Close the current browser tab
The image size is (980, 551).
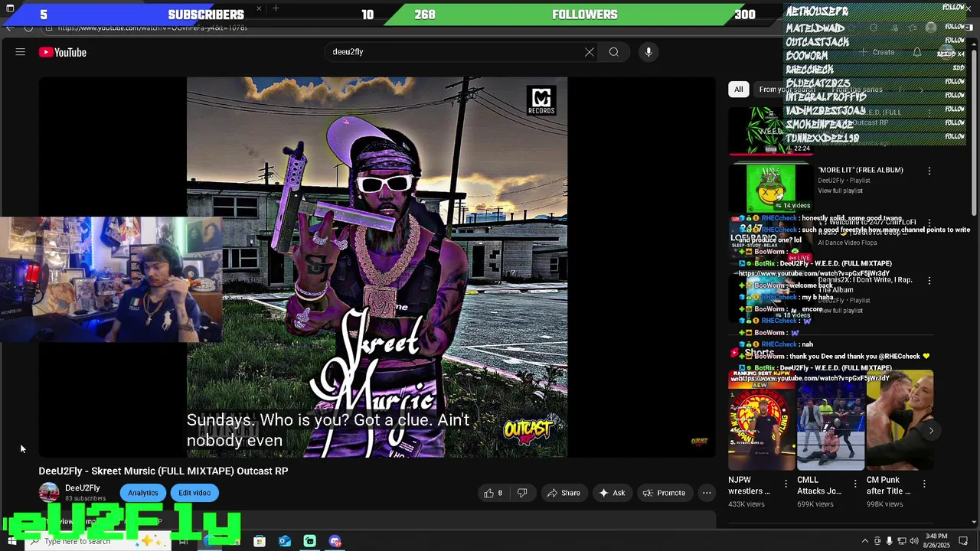point(259,8)
